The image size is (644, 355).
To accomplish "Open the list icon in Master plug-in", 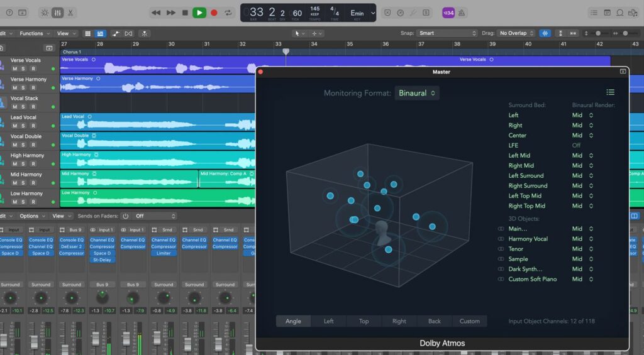I will [610, 92].
